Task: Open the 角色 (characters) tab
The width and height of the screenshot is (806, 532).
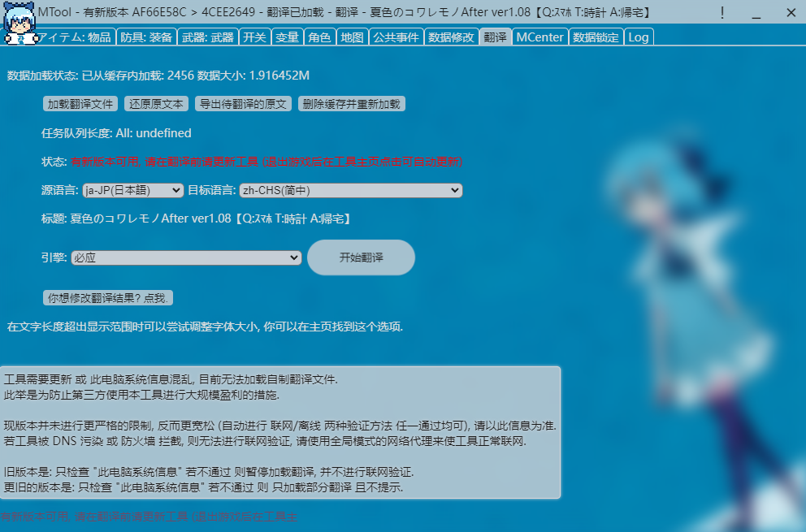Action: [x=319, y=37]
